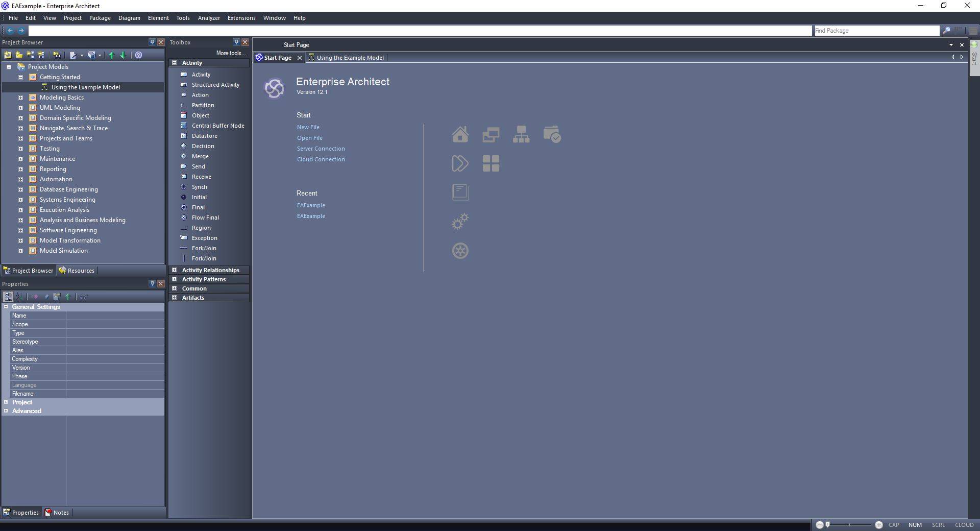The image size is (980, 531).
Task: Click the wheel icon on Start Page
Action: click(460, 251)
